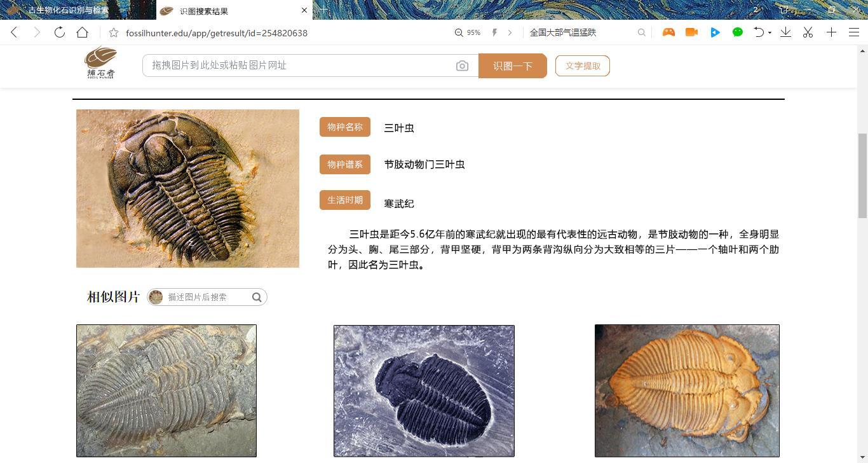Open the game controller extension icon
Viewport: 868px width, 463px height.
[x=668, y=32]
